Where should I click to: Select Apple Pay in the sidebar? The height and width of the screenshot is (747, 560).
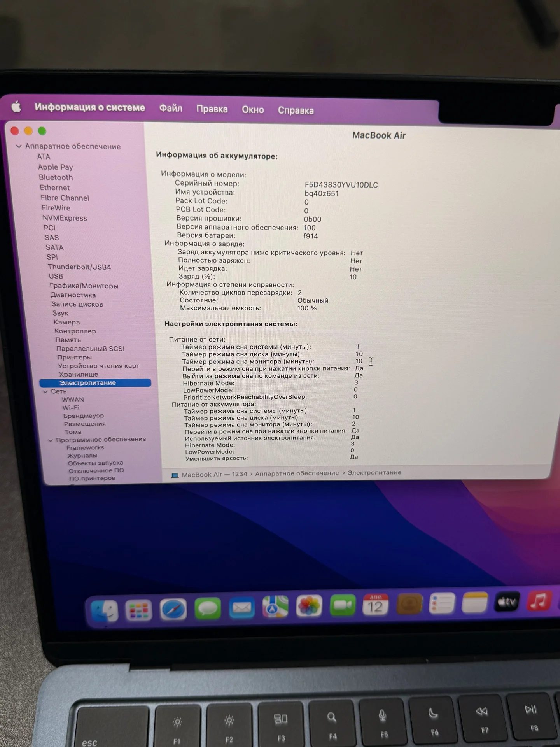[x=56, y=167]
